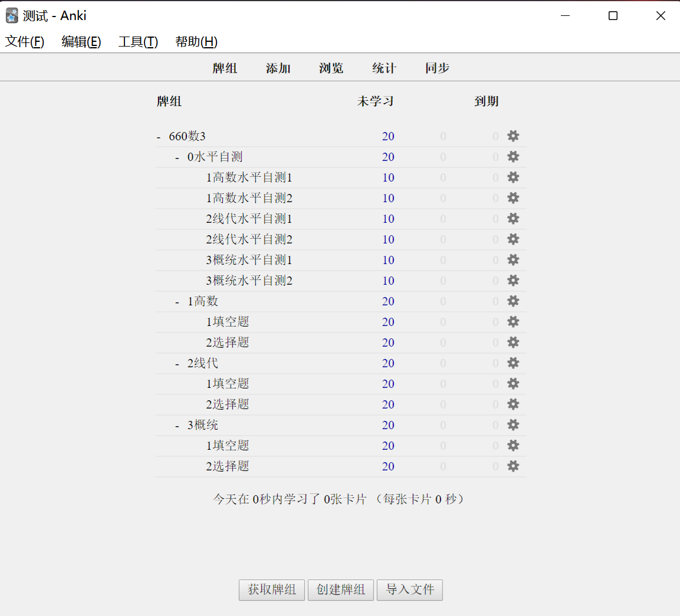Open options gear for 0水平自测 deck
This screenshot has height=616, width=680.
pos(513,156)
